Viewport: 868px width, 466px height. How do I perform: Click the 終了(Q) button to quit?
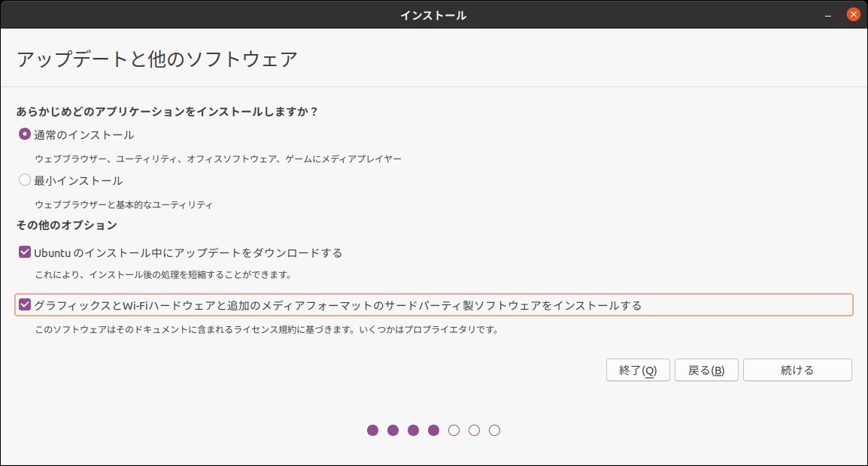click(638, 370)
